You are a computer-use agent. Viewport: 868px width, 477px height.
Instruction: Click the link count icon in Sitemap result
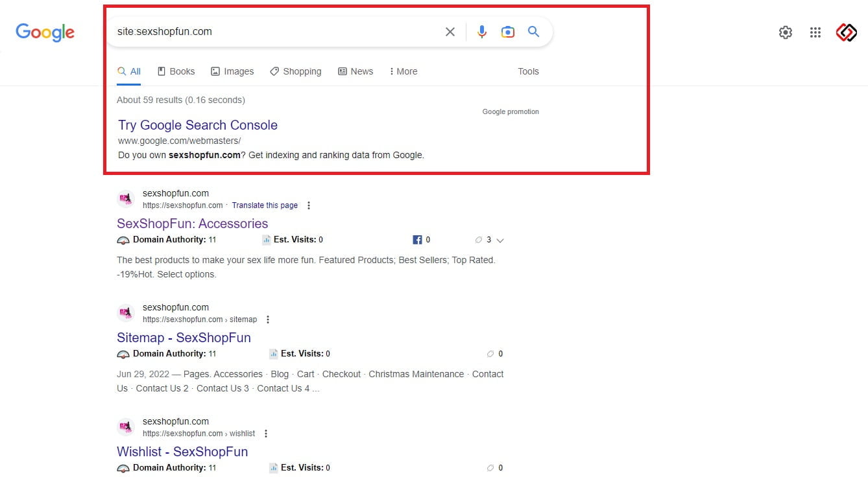pyautogui.click(x=490, y=354)
